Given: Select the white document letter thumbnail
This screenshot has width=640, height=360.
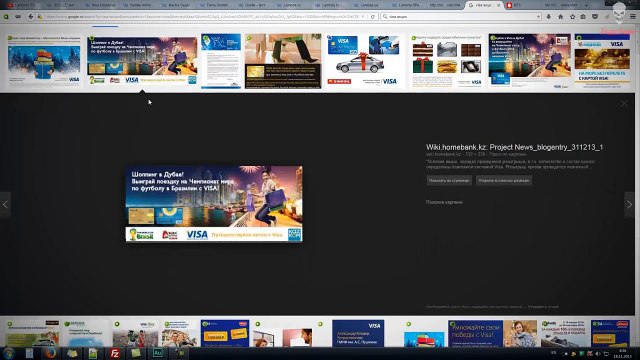Looking at the screenshot, I should coord(221,61).
